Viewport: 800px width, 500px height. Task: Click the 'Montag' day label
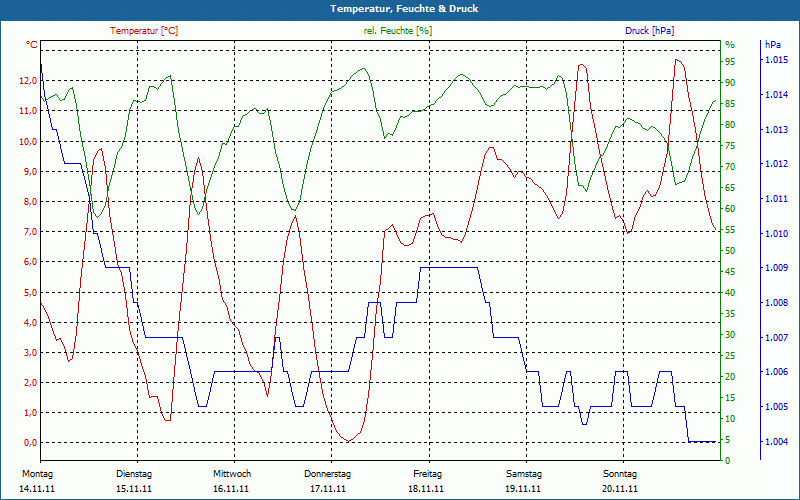pyautogui.click(x=37, y=473)
